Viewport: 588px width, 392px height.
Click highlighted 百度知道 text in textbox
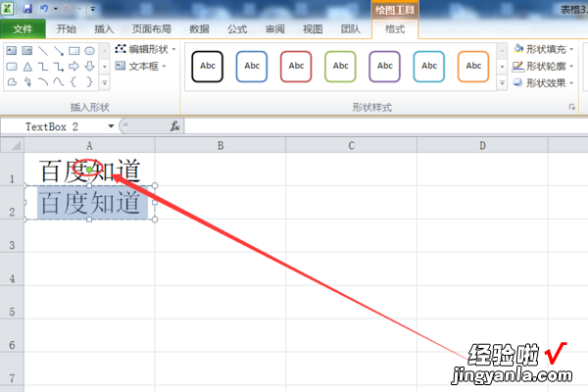click(90, 203)
